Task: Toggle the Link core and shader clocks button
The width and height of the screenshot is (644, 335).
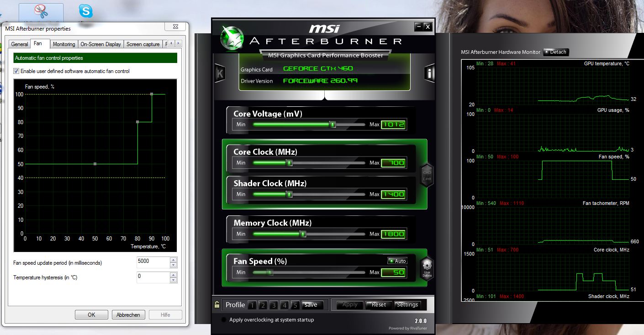Action: tap(427, 174)
